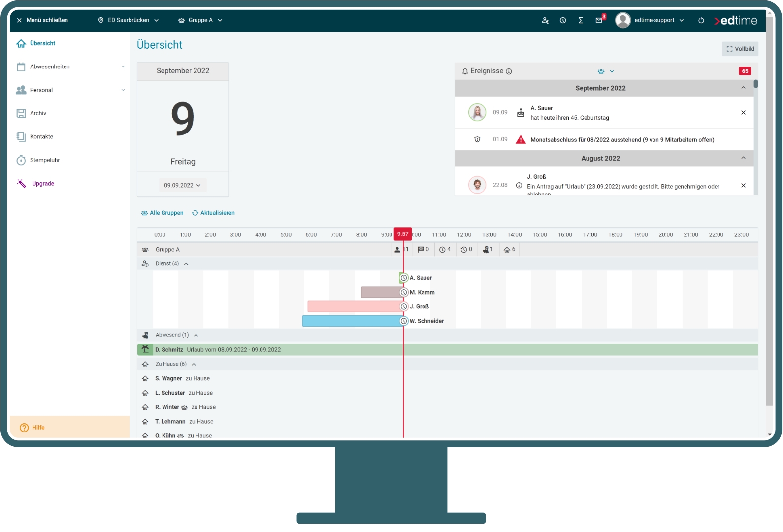Dismiss the A. Sauer birthday event
783x532 pixels.
[743, 113]
